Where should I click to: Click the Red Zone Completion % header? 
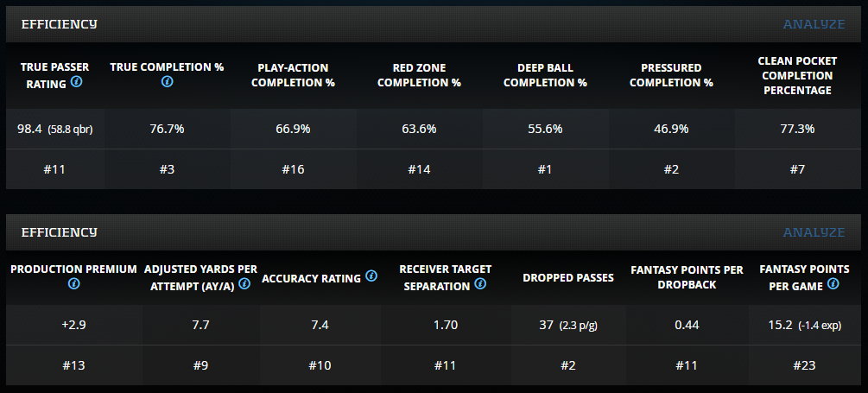click(419, 75)
